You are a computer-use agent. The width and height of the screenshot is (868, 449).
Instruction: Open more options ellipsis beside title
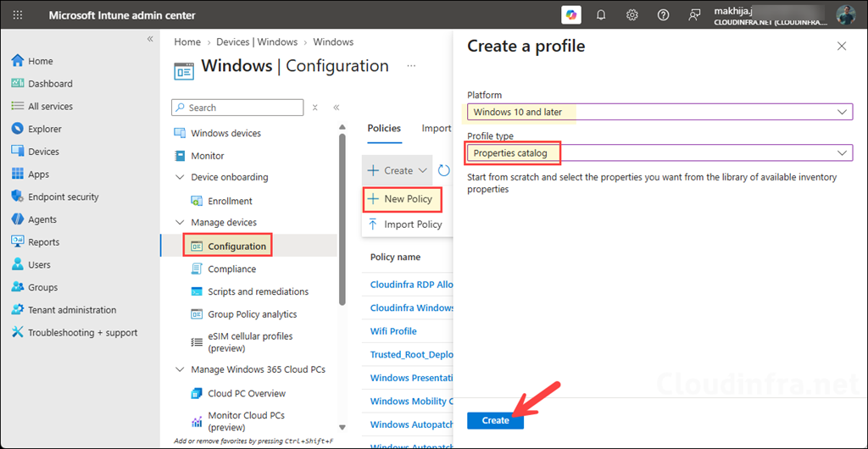point(411,66)
